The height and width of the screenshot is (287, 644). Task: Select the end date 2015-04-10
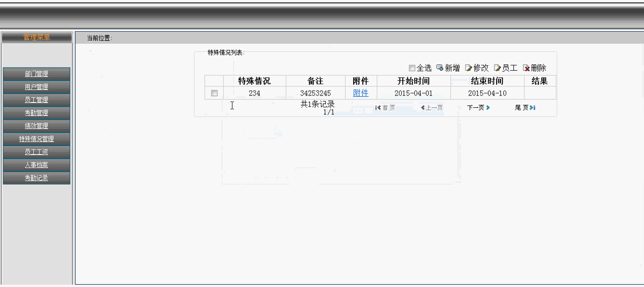pos(487,93)
